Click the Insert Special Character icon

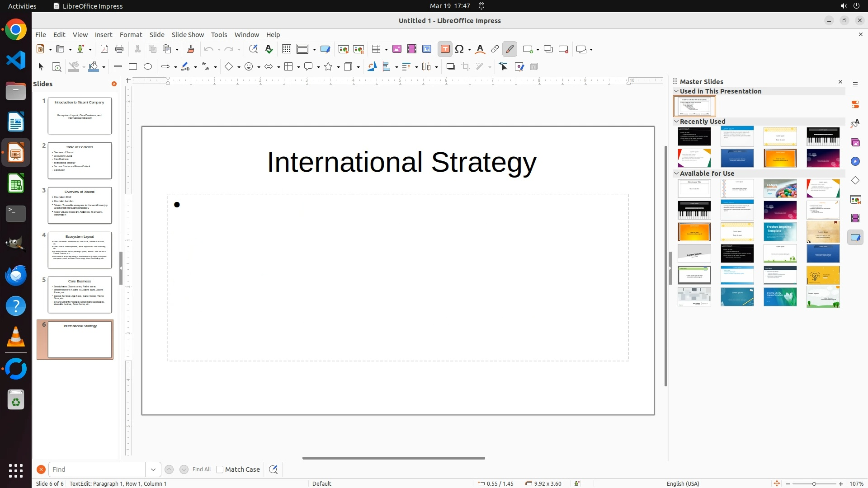pos(460,49)
